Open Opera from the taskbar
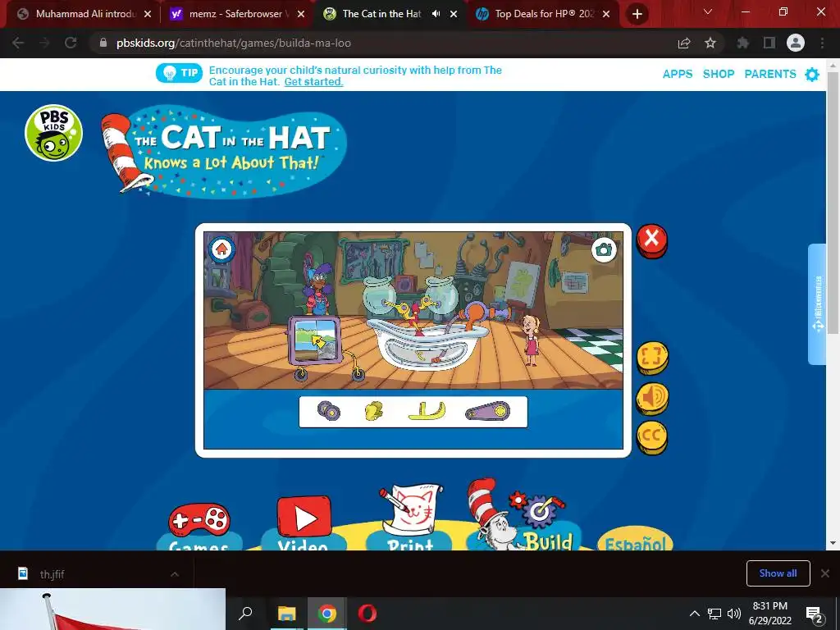Viewport: 840px width, 630px height. coord(367,614)
